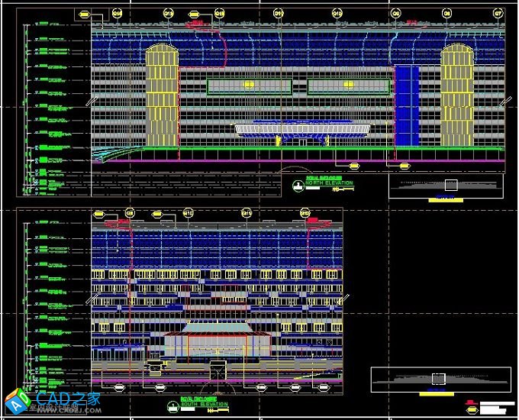Viewport: 519px width, 420px height.
Task: Click the red legend swatch at bottom right
Action: [472, 402]
